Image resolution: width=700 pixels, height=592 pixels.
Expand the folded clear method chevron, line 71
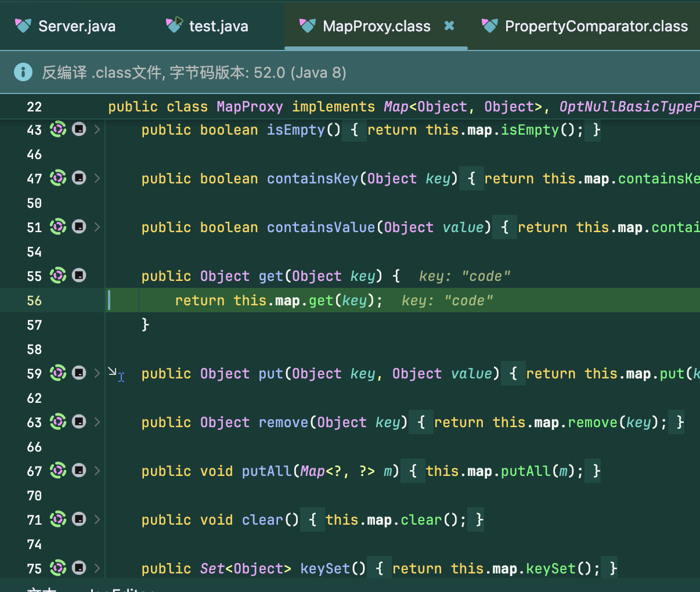(x=97, y=519)
